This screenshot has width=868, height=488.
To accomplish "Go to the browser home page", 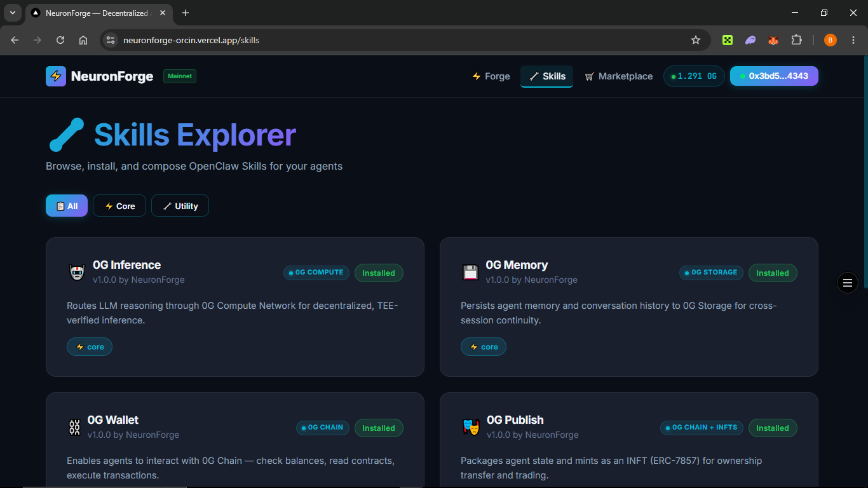I will click(x=83, y=40).
